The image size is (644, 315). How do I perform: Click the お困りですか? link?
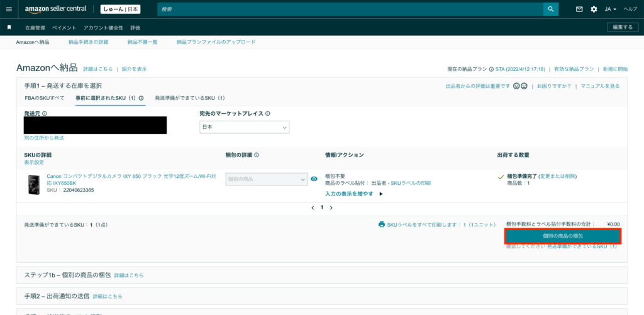click(553, 86)
